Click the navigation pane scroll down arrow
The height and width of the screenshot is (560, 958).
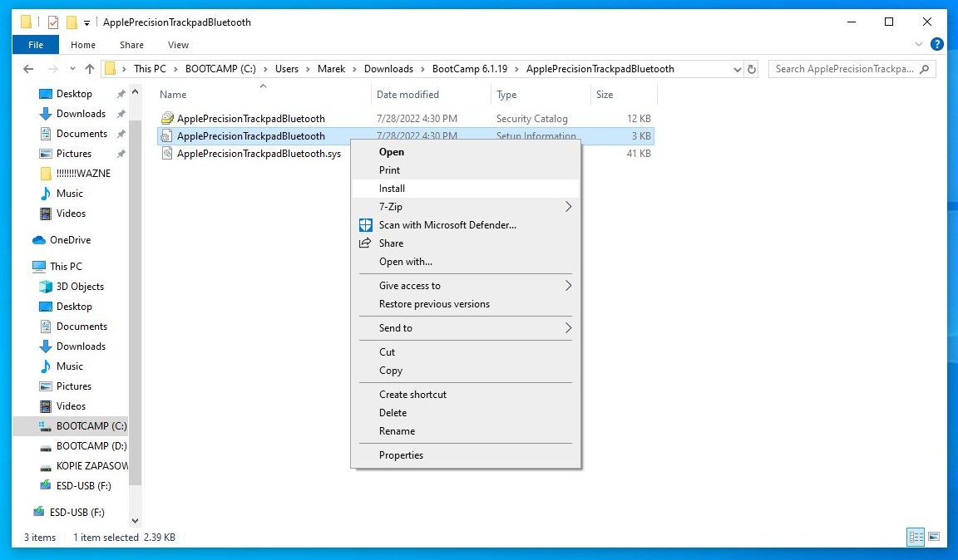pos(135,521)
